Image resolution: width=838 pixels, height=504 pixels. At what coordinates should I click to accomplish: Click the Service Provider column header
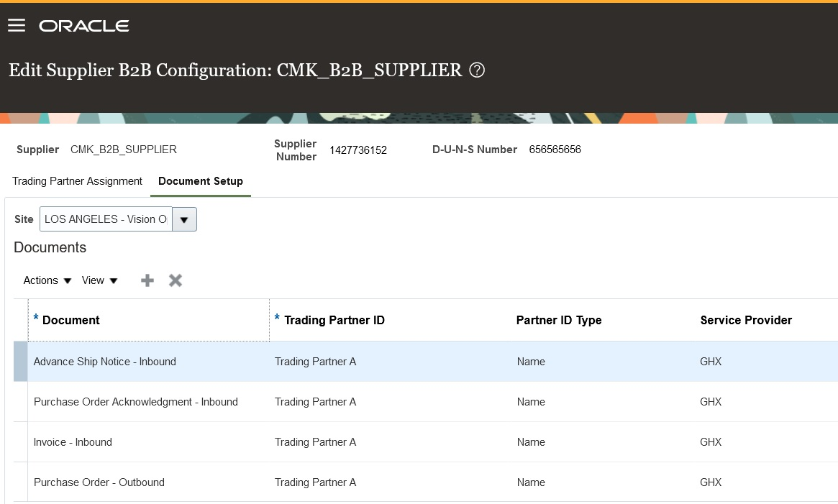coord(746,320)
